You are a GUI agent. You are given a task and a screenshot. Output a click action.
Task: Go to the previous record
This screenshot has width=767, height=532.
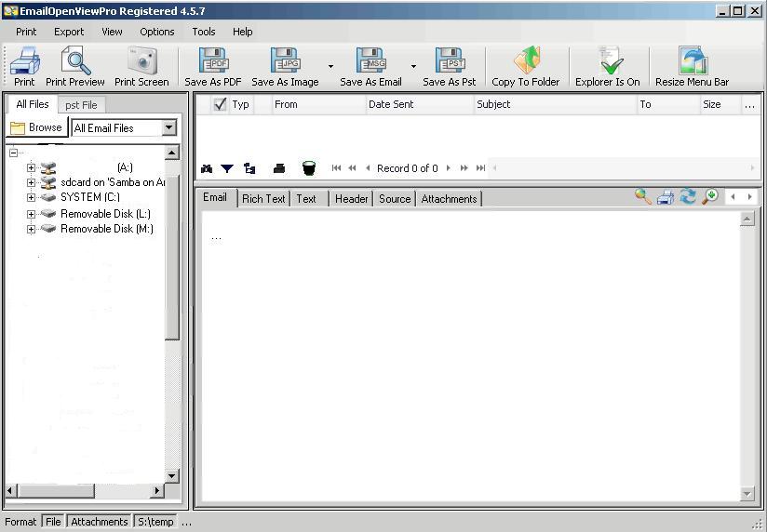tap(368, 168)
